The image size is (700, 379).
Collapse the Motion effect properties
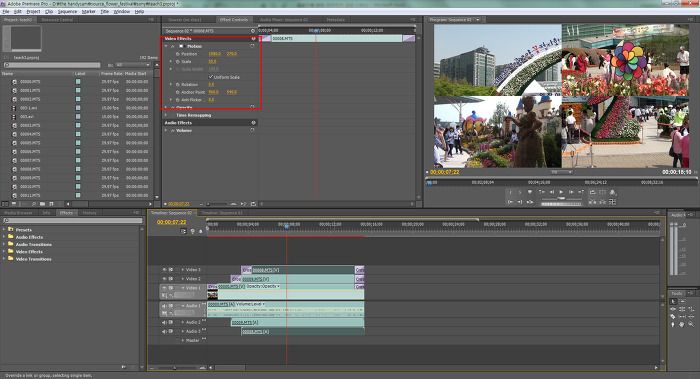166,46
